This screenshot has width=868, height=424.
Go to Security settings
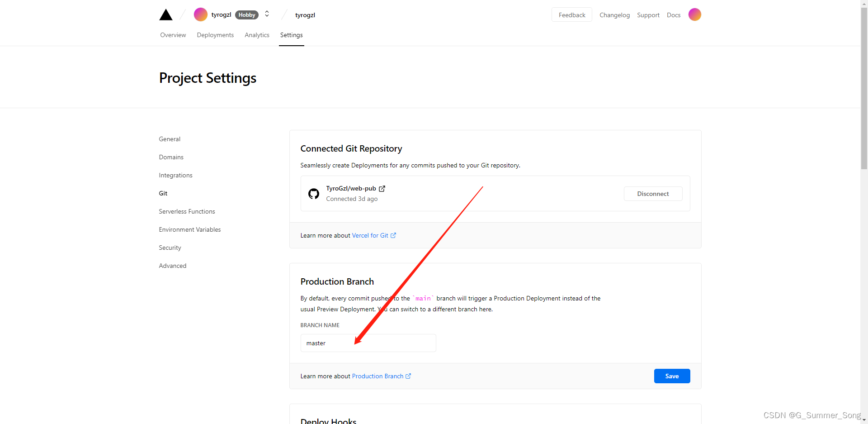[x=170, y=248]
